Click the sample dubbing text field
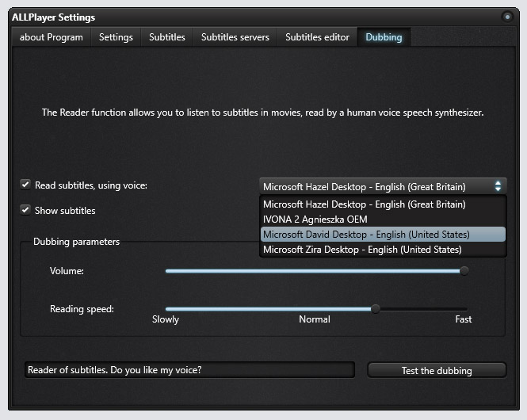The image size is (527, 420). 190,370
